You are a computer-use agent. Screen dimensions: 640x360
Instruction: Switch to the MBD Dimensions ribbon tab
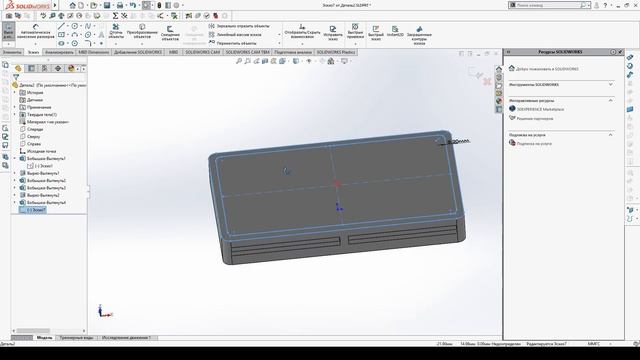pos(93,52)
